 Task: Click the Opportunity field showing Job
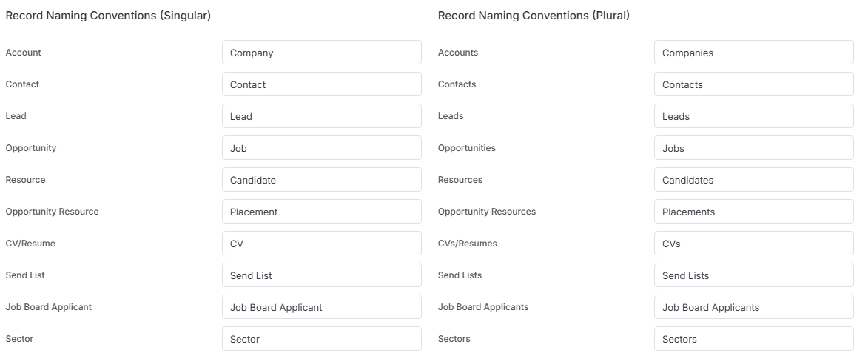[322, 148]
